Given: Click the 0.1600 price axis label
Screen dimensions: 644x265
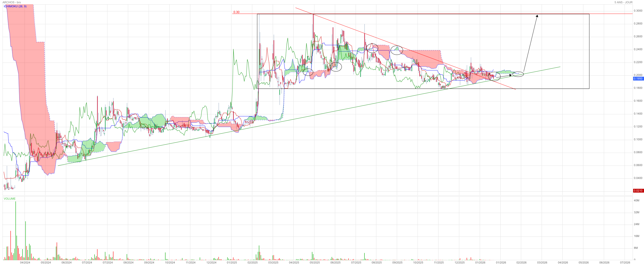Looking at the screenshot, I should point(638,101).
